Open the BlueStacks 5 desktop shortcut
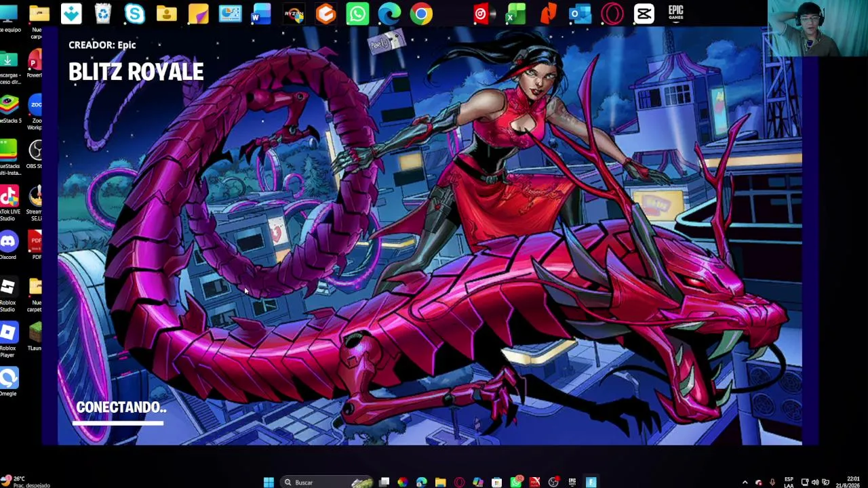The width and height of the screenshot is (868, 488). [x=9, y=108]
